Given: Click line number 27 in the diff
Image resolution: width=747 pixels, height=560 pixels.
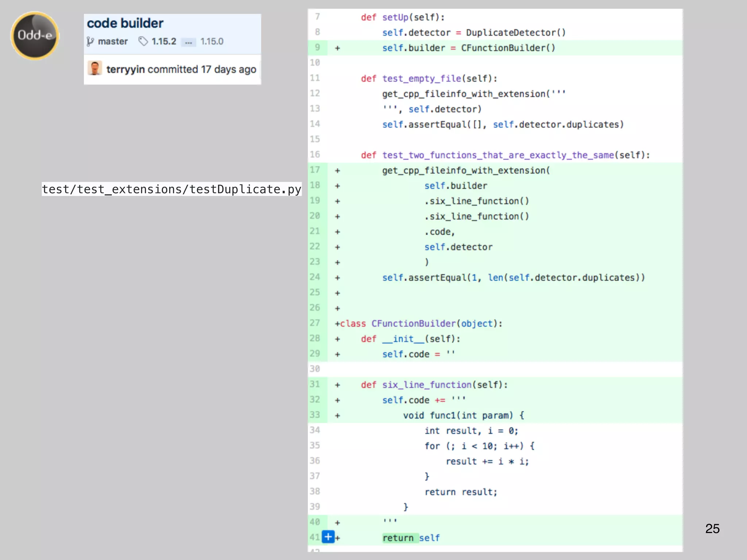Looking at the screenshot, I should pos(315,323).
